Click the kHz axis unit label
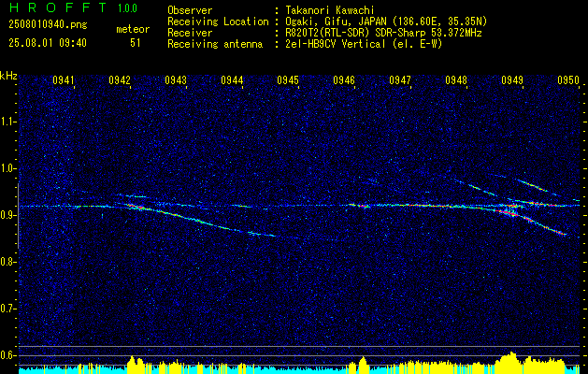The width and height of the screenshot is (588, 374). coord(8,76)
